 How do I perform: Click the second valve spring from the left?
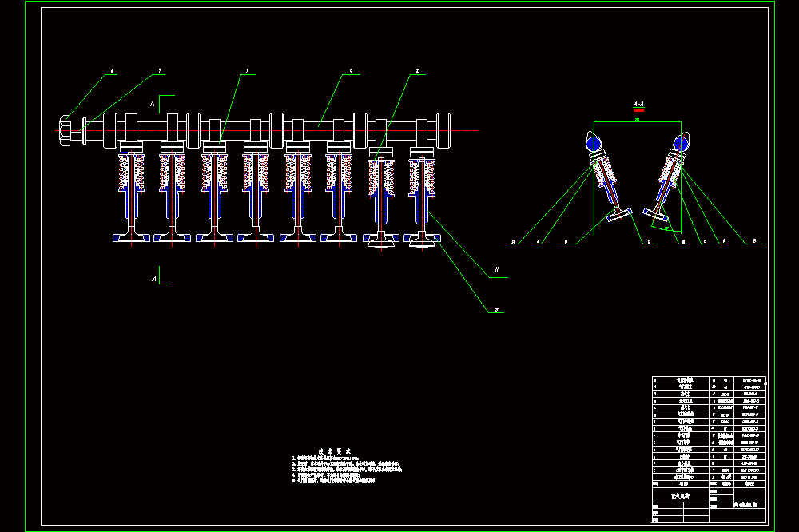click(173, 173)
